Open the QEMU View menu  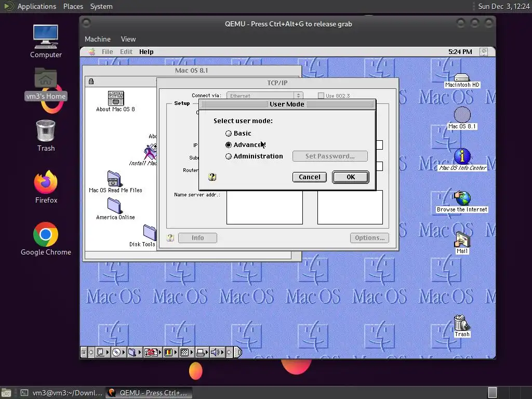128,39
